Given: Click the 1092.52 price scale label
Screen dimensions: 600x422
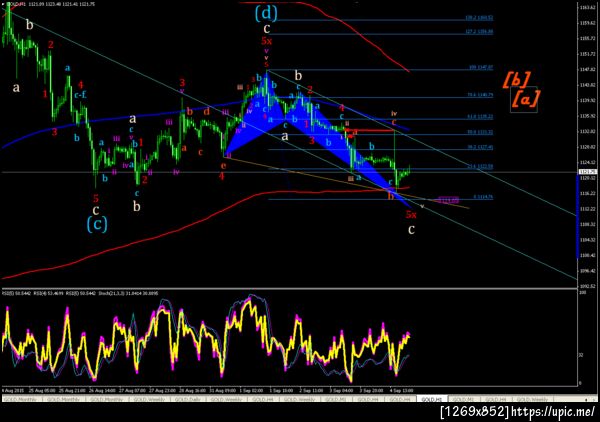Looking at the screenshot, I should click(x=589, y=286).
